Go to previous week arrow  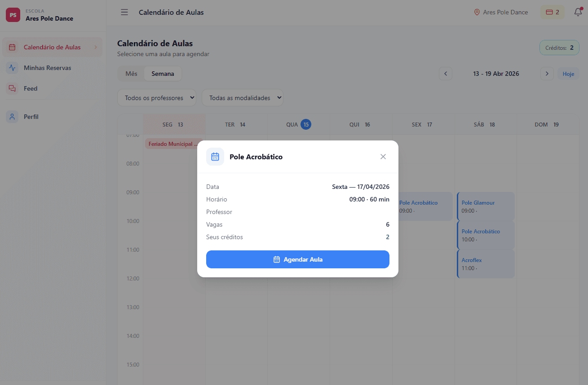446,74
